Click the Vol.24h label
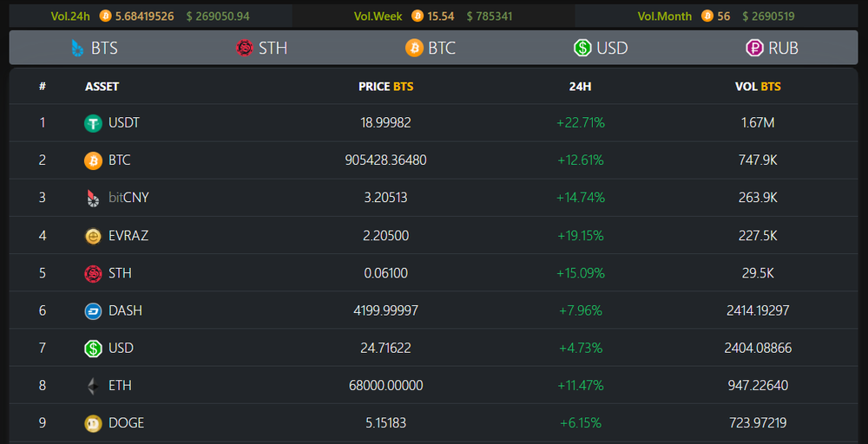The height and width of the screenshot is (444, 868). pos(70,16)
